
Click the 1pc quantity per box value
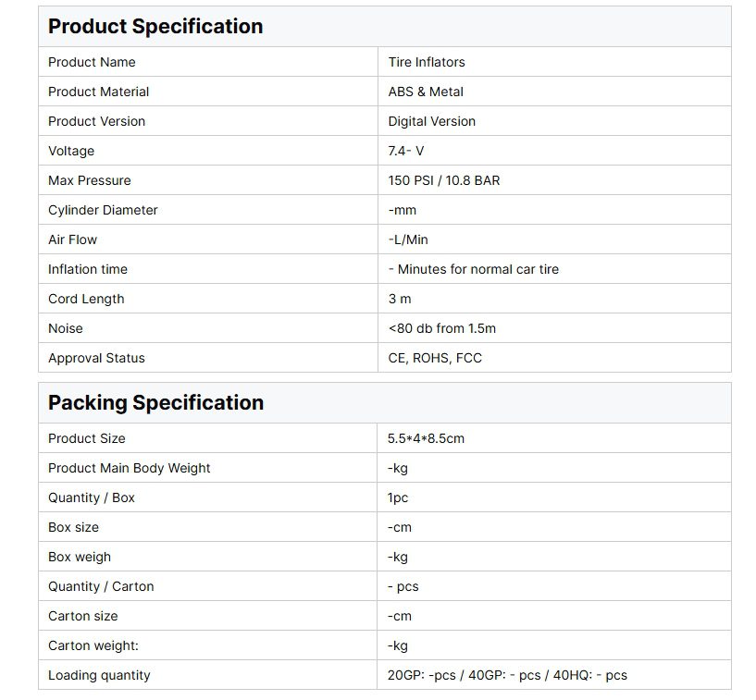[x=398, y=497]
